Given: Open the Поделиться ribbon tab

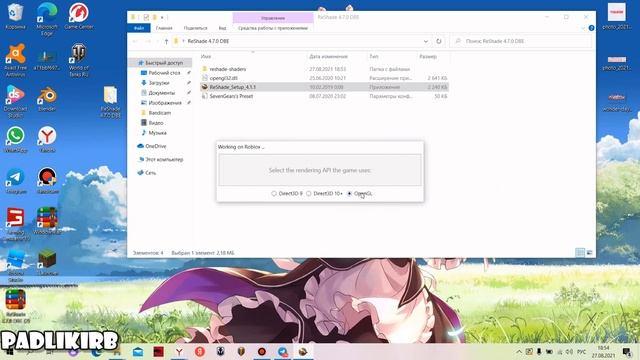Looking at the screenshot, I should (196, 28).
